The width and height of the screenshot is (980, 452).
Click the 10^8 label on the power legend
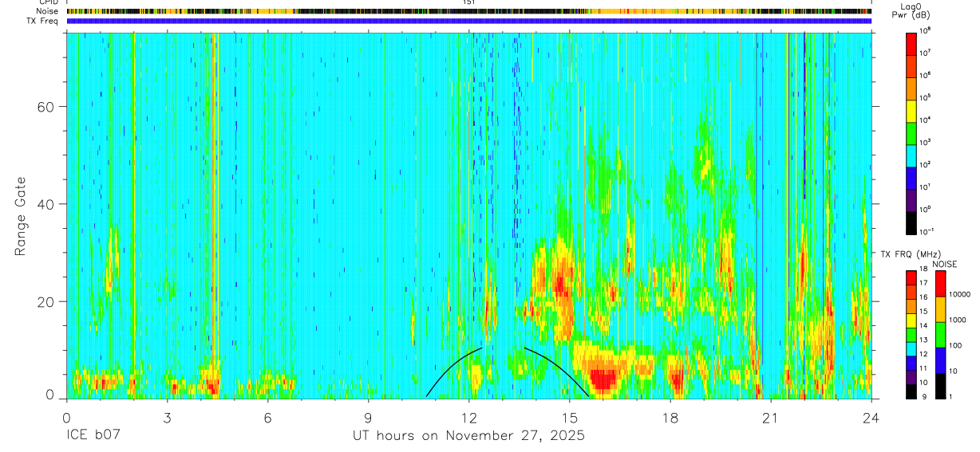pyautogui.click(x=926, y=30)
